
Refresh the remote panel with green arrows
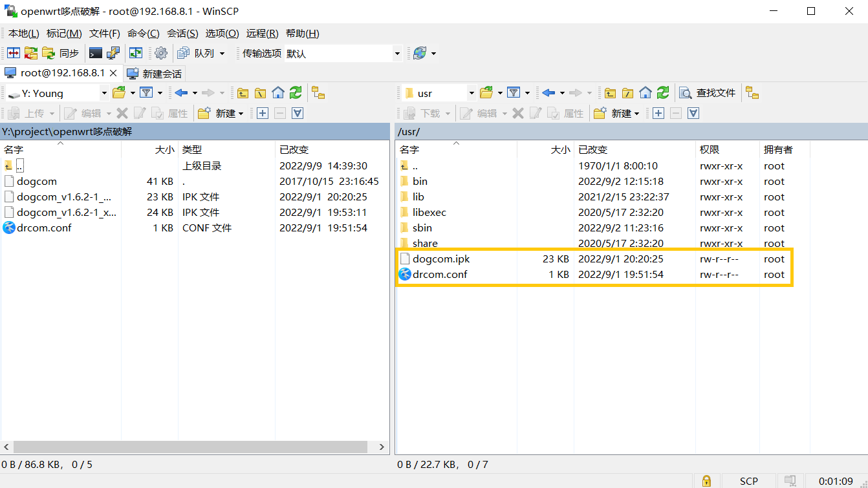[663, 93]
